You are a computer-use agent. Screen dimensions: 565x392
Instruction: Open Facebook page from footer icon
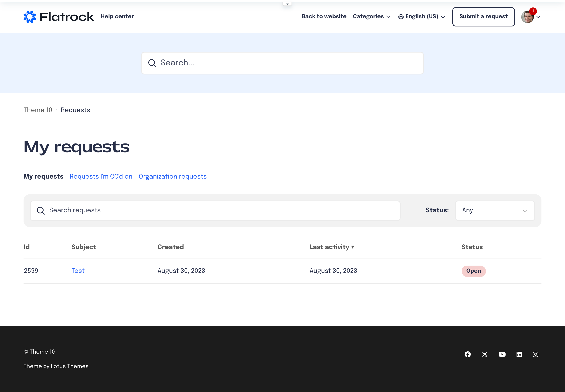(x=468, y=354)
